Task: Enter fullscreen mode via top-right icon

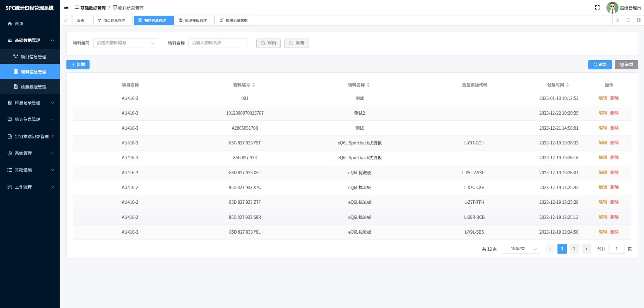Action: (597, 7)
